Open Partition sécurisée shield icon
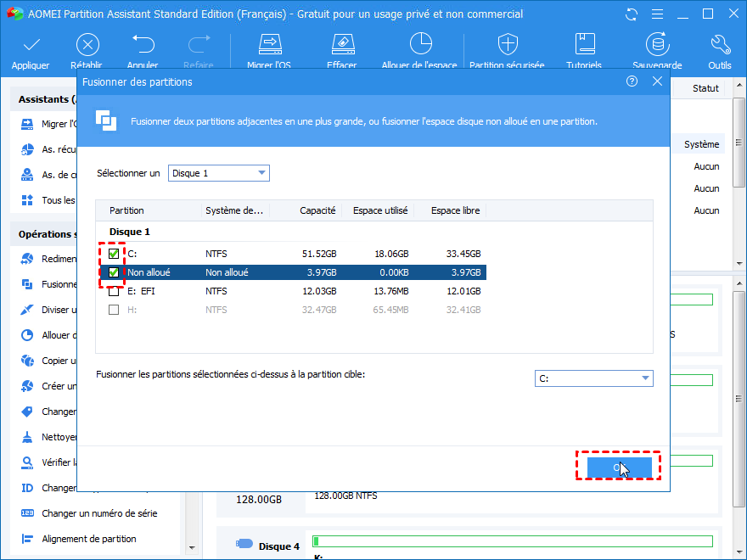The width and height of the screenshot is (747, 560). [508, 45]
